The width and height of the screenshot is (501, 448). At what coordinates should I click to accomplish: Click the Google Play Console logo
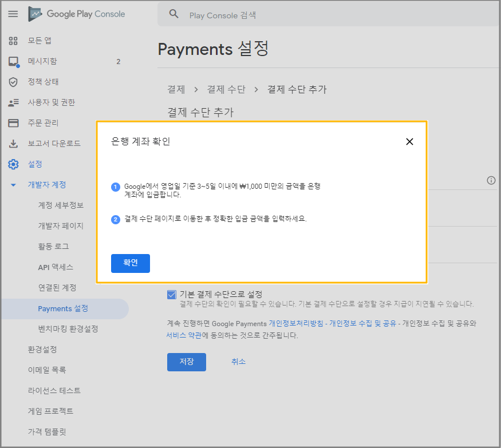click(77, 14)
